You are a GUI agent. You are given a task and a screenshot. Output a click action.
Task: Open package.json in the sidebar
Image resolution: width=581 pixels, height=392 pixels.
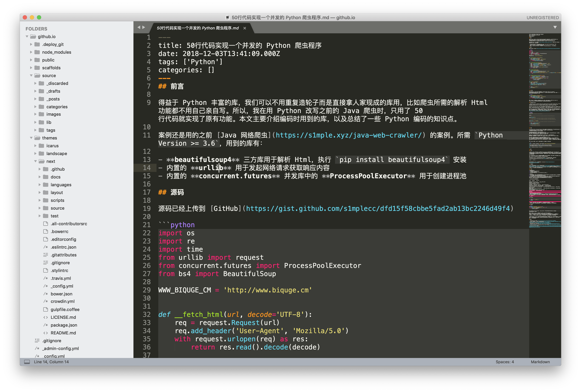[64, 325]
